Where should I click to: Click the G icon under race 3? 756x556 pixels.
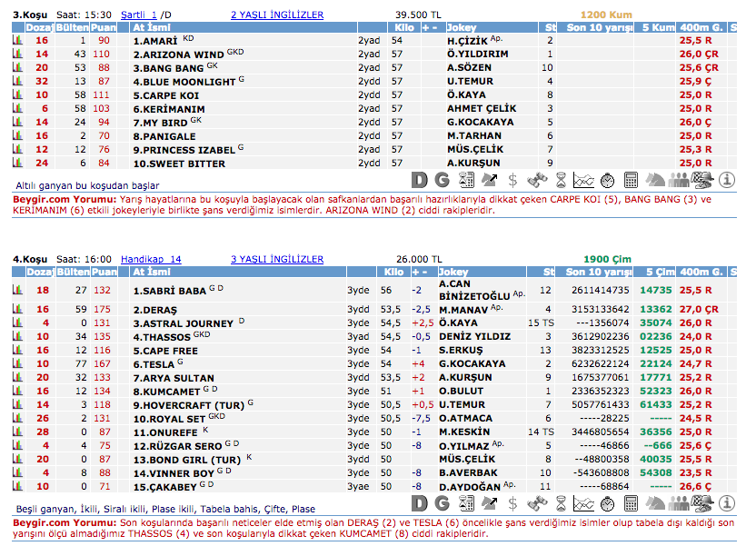pyautogui.click(x=443, y=180)
